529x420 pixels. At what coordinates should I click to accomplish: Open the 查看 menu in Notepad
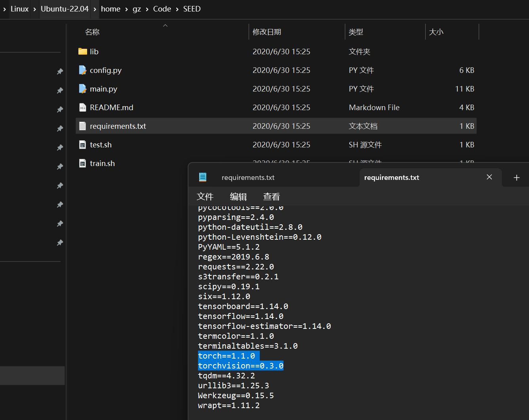click(x=272, y=197)
